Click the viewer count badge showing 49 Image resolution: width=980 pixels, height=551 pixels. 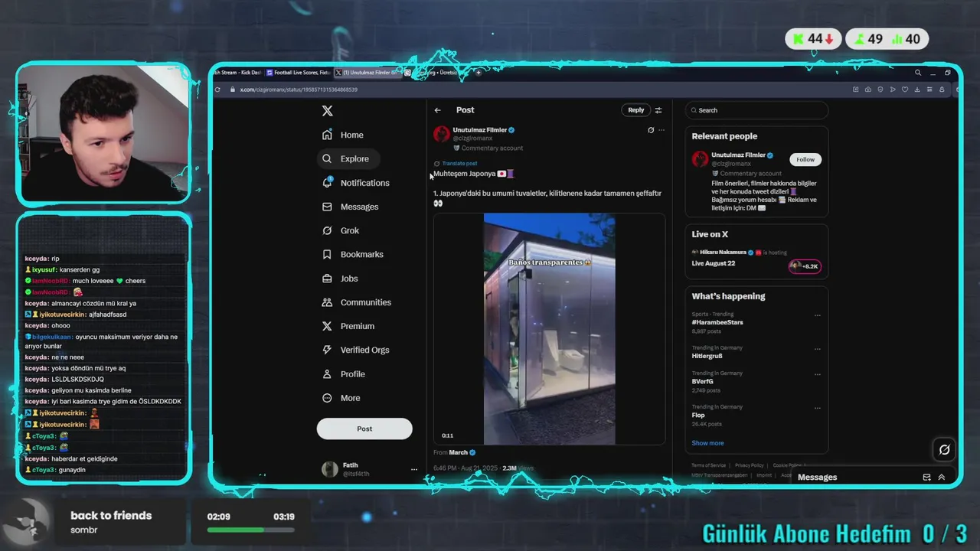tap(867, 39)
